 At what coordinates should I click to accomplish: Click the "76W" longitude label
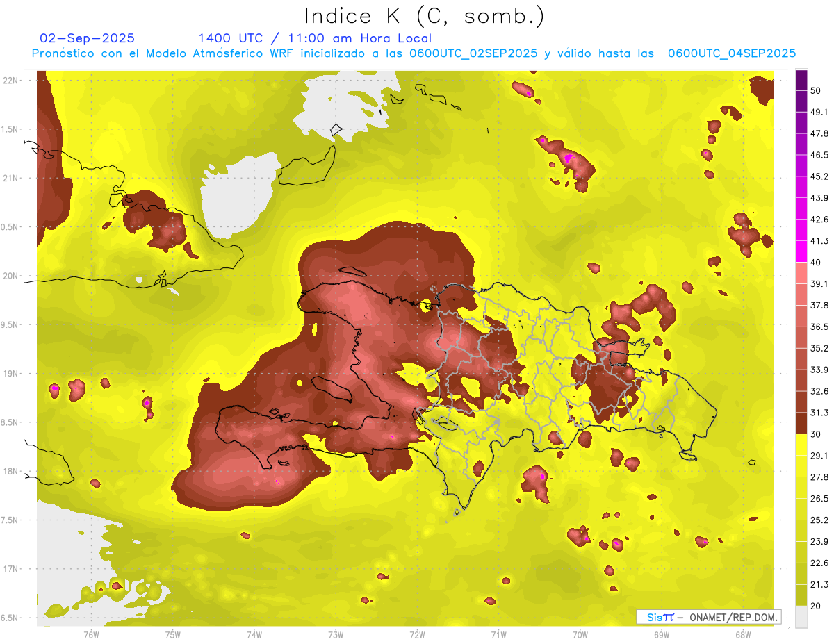91,635
